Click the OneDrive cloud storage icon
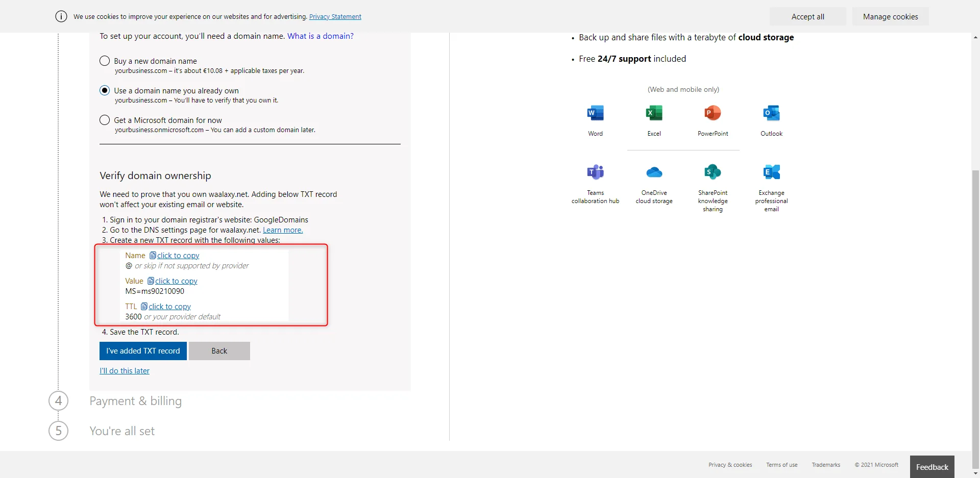The width and height of the screenshot is (980, 478). pyautogui.click(x=654, y=172)
